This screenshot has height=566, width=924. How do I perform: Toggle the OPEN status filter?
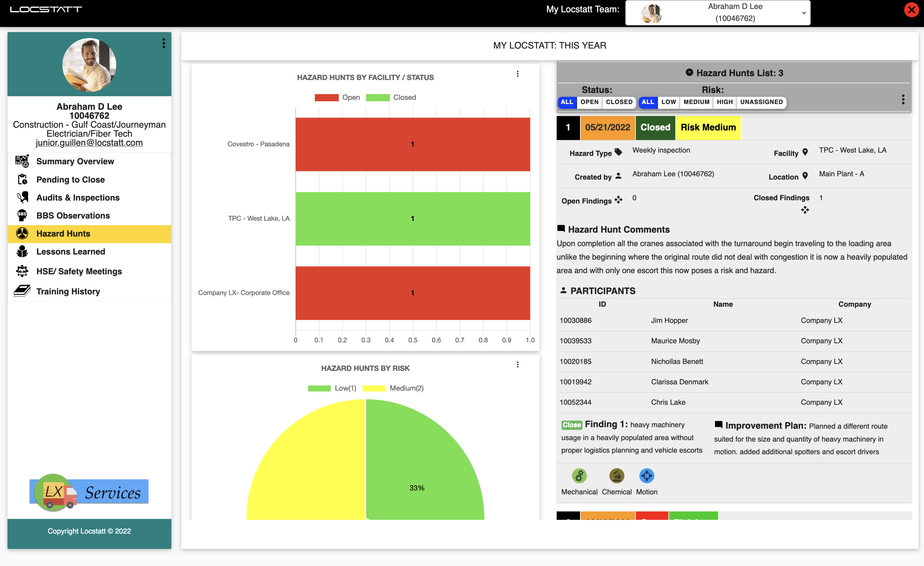(590, 102)
